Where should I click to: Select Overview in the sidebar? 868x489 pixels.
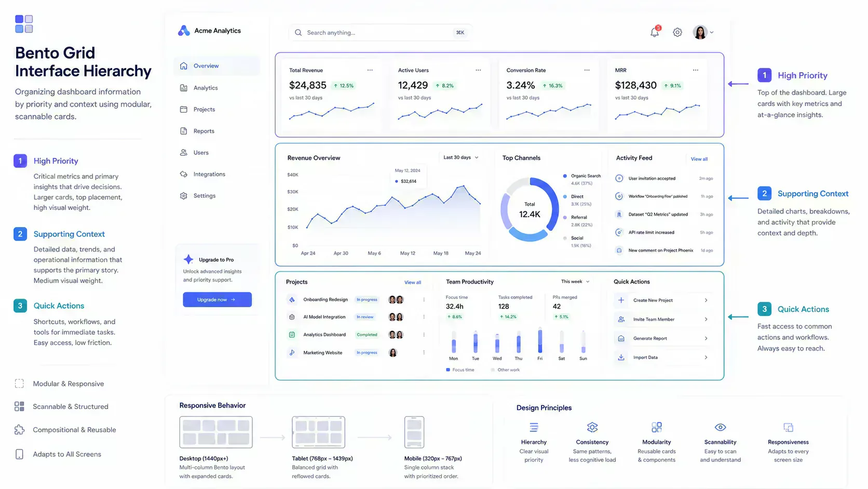(x=217, y=66)
